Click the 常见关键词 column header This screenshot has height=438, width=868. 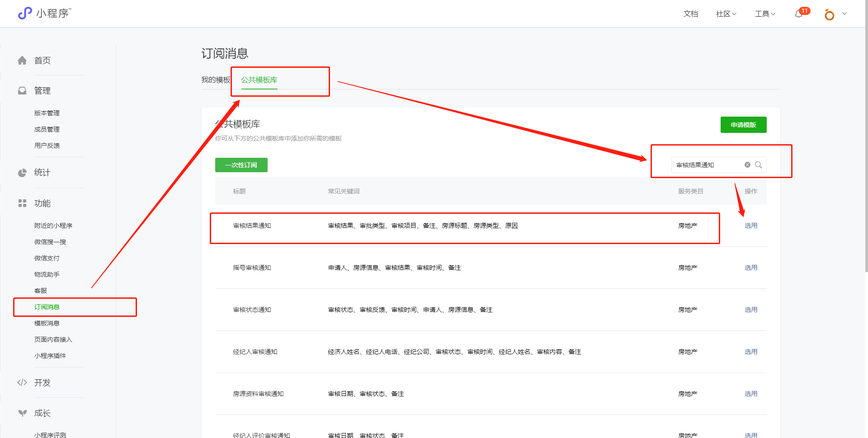(344, 191)
